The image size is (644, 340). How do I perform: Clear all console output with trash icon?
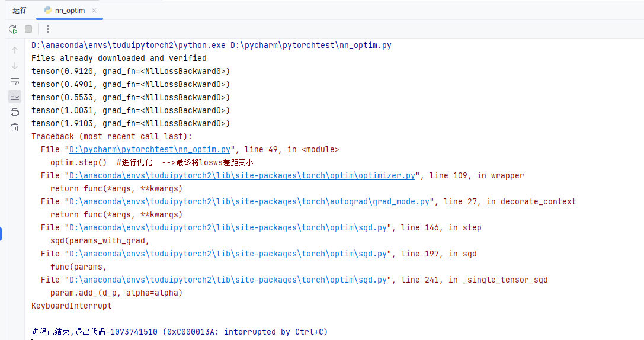15,128
